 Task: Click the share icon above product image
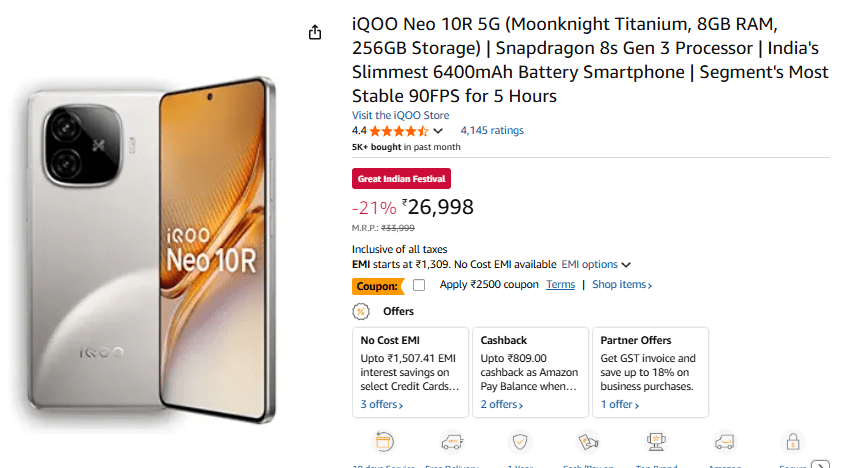click(315, 32)
